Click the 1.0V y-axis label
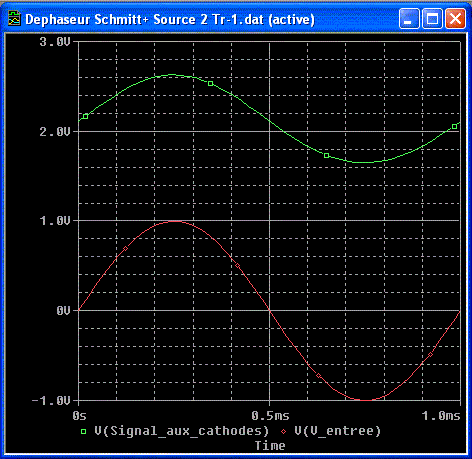The image size is (472, 459). point(55,221)
